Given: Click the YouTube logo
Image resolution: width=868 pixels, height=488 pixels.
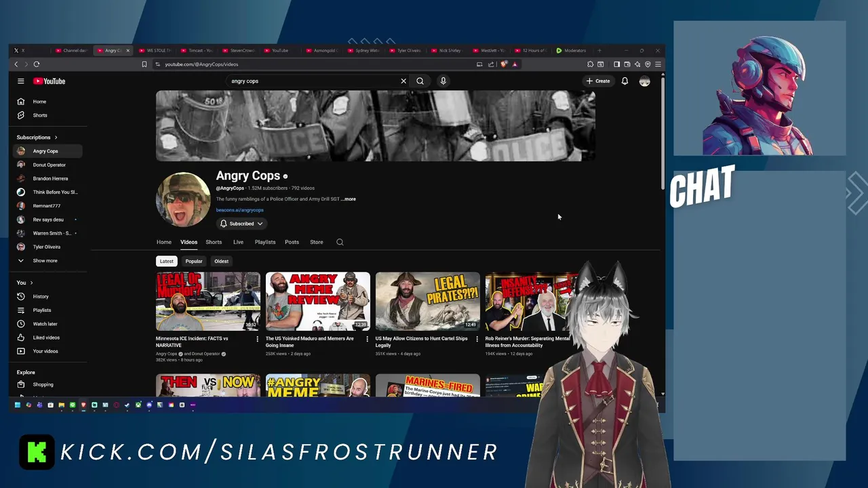Looking at the screenshot, I should 49,81.
